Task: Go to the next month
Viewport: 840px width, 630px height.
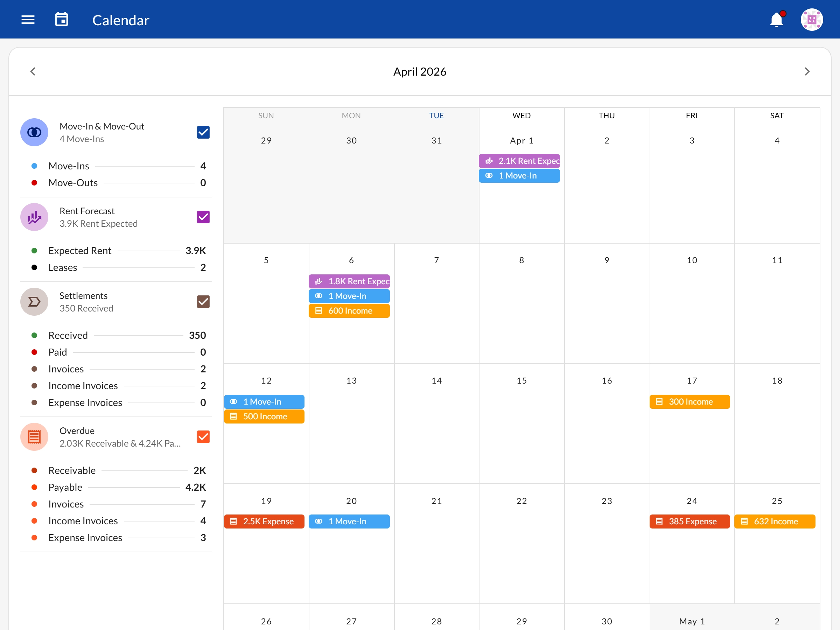Action: point(807,71)
